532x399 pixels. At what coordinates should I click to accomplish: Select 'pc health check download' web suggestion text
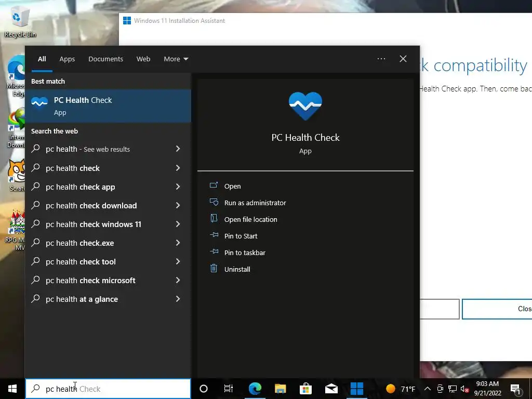(x=91, y=205)
